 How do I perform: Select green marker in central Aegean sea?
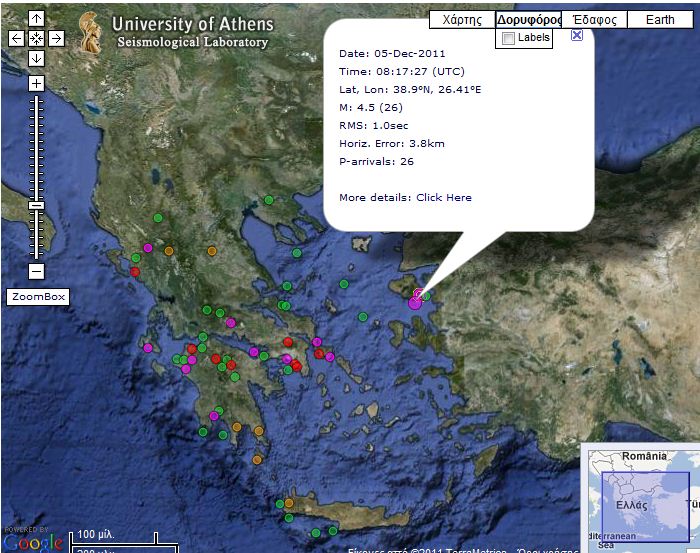(362, 317)
